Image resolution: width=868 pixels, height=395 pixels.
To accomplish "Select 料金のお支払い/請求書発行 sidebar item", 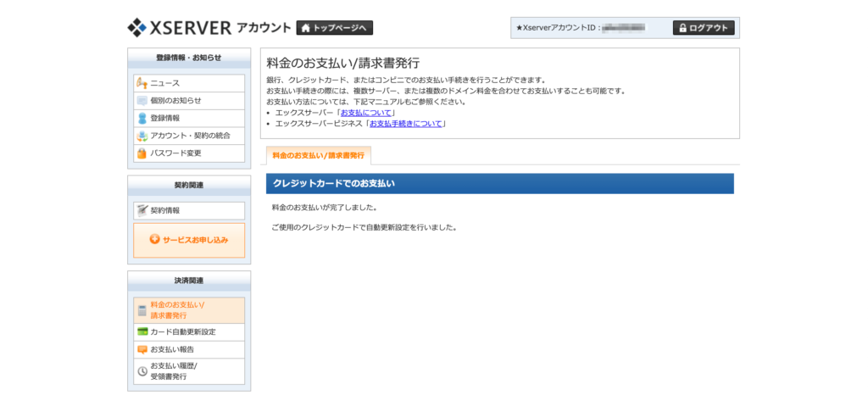I will pos(189,310).
